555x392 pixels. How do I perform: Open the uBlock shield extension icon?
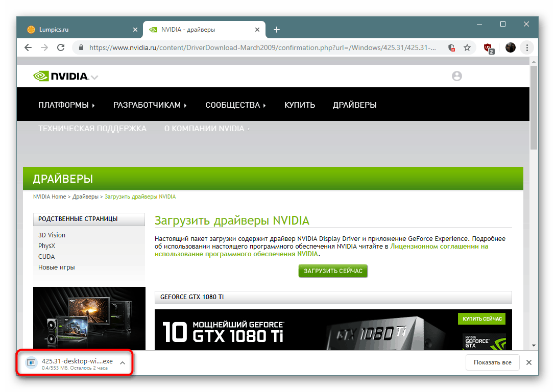point(489,48)
